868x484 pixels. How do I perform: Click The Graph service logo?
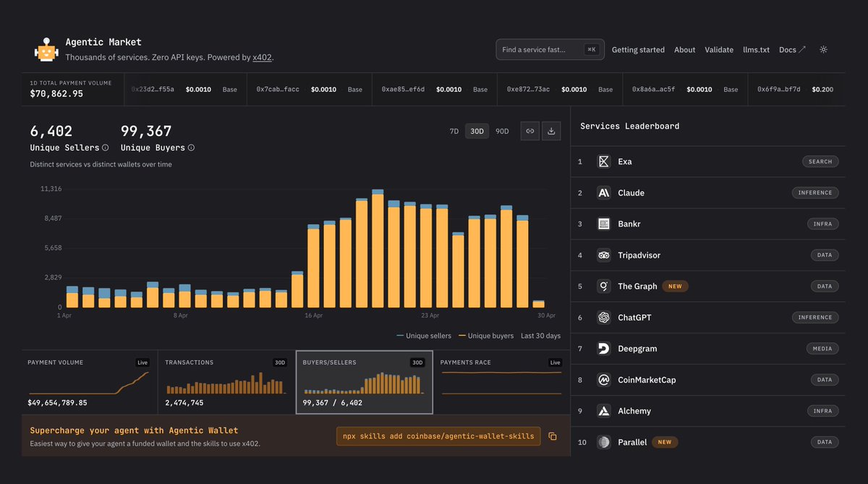[604, 286]
